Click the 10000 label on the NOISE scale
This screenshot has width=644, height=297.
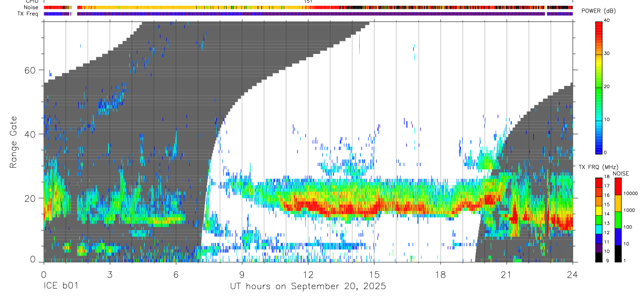click(x=630, y=193)
